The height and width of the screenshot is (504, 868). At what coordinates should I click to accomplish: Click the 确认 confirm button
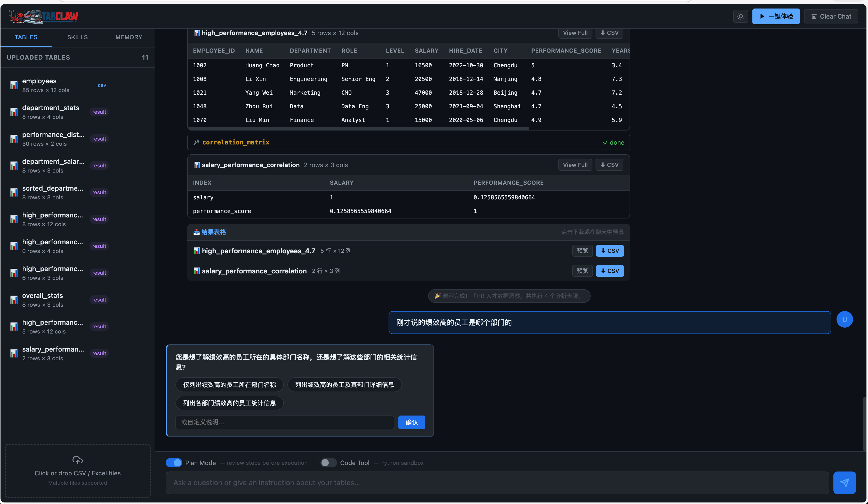coord(411,422)
